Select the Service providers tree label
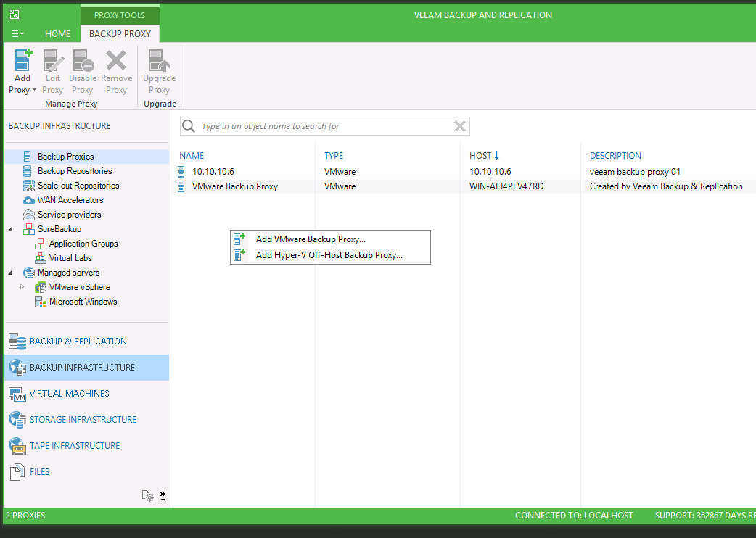This screenshot has width=756, height=538. pos(70,215)
